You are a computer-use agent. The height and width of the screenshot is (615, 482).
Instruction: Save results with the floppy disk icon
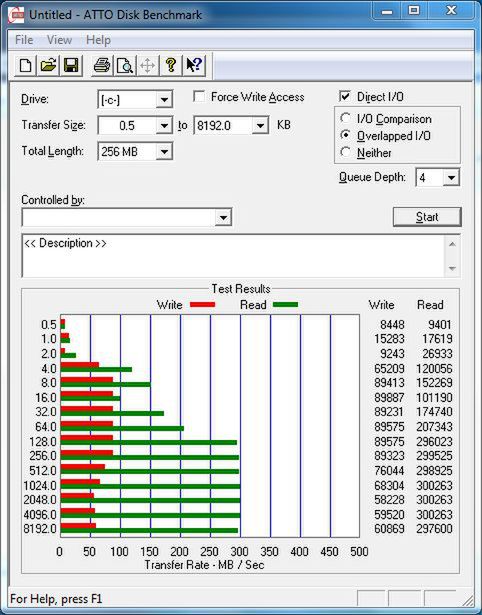[71, 65]
